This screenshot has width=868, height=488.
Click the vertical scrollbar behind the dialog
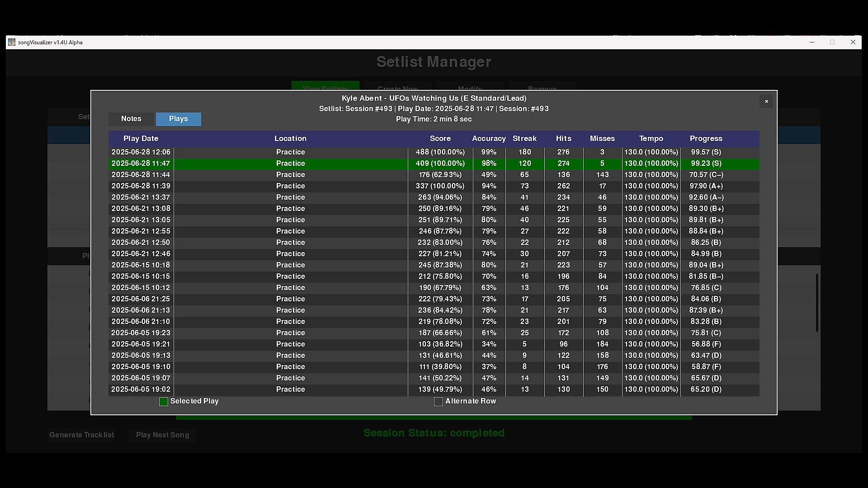(817, 303)
